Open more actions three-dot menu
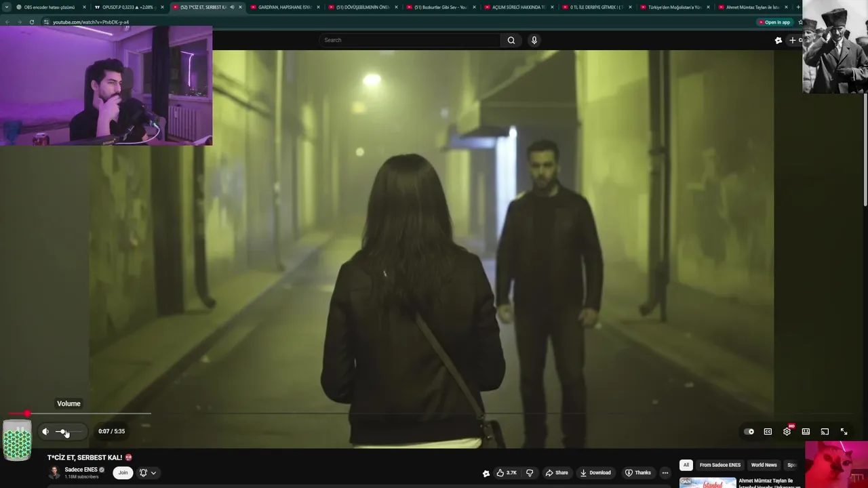 [x=665, y=472]
